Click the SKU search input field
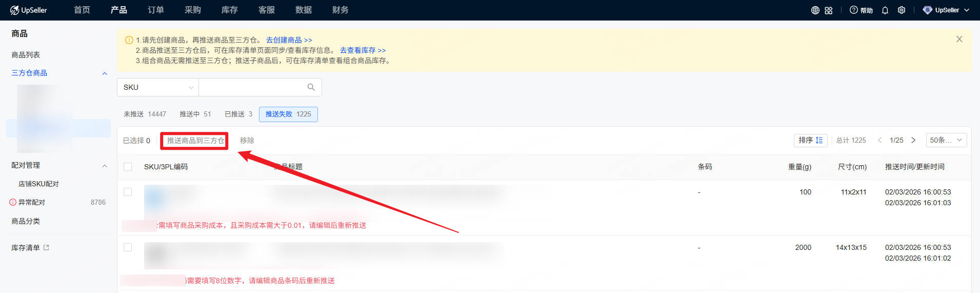 click(252, 87)
